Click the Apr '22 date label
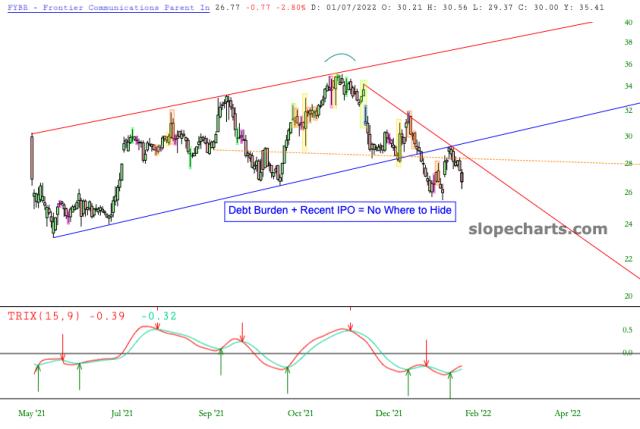The width and height of the screenshot is (640, 429). click(567, 411)
